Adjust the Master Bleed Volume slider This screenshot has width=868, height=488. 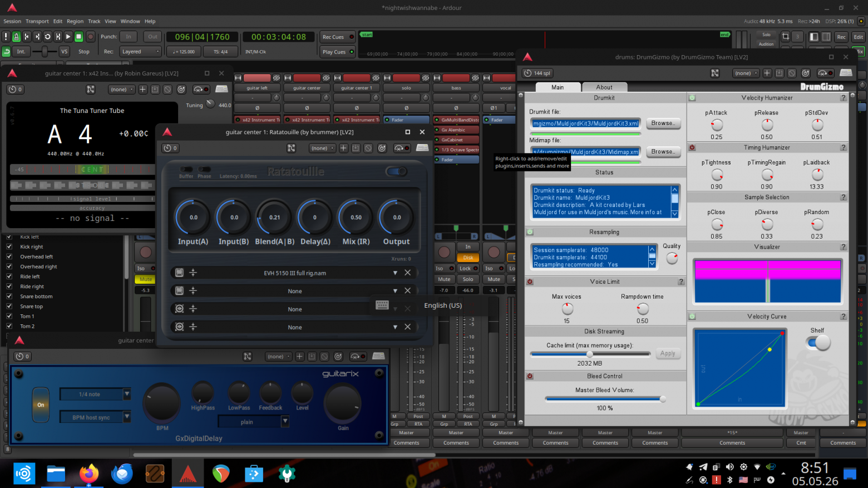point(605,399)
